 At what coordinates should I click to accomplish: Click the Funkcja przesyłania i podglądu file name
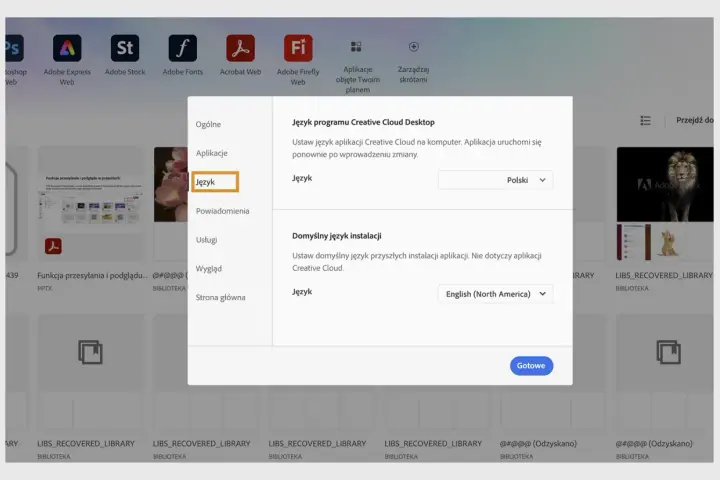click(92, 276)
